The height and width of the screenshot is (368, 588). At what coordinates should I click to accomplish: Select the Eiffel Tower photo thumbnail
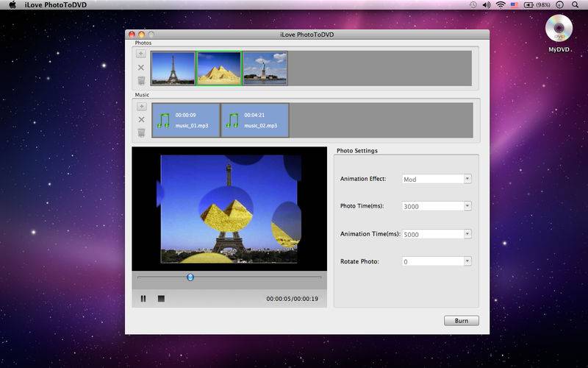coord(173,68)
